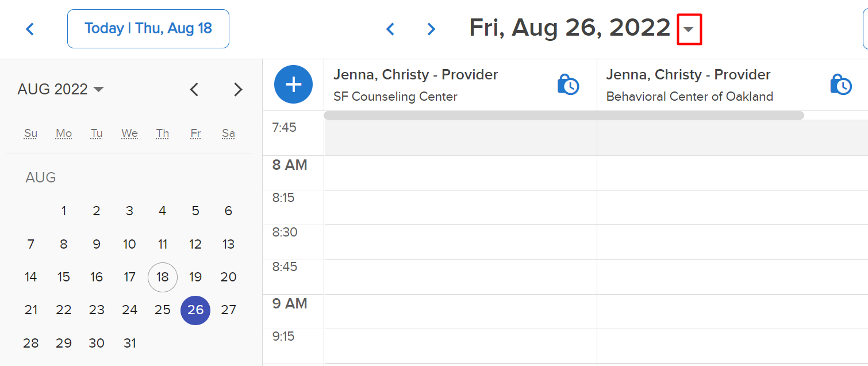
Task: Click Jenna, Christy - Provider header for SF Counseling Center
Action: (x=416, y=75)
